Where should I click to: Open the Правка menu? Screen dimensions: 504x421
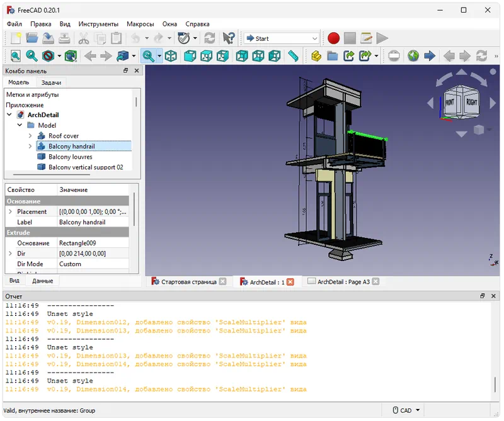41,24
